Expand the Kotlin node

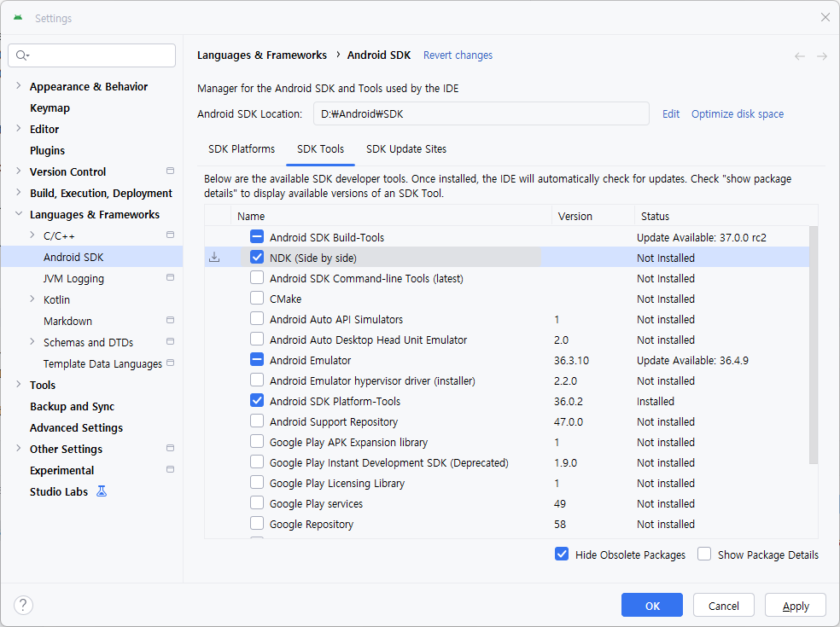coord(32,299)
